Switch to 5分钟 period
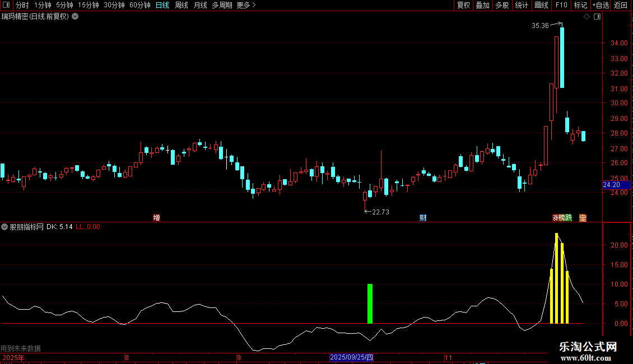This screenshot has height=364, width=633. (64, 5)
